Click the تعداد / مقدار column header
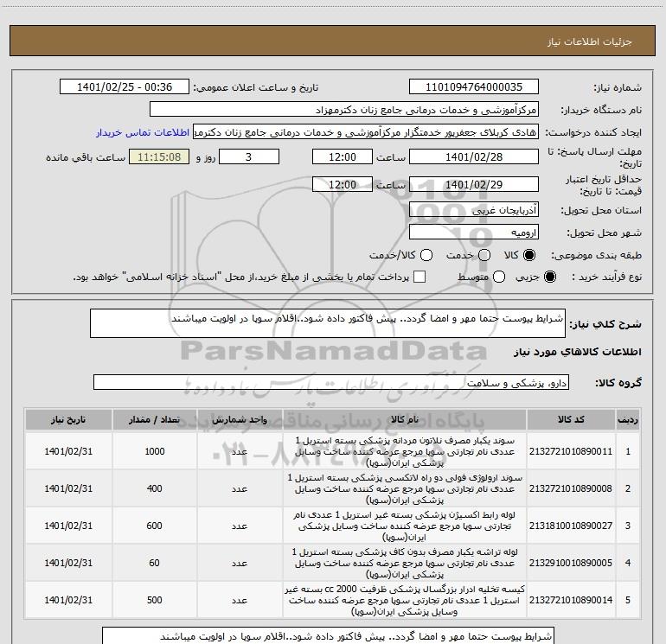Image resolution: width=666 pixels, height=644 pixels. 154,420
